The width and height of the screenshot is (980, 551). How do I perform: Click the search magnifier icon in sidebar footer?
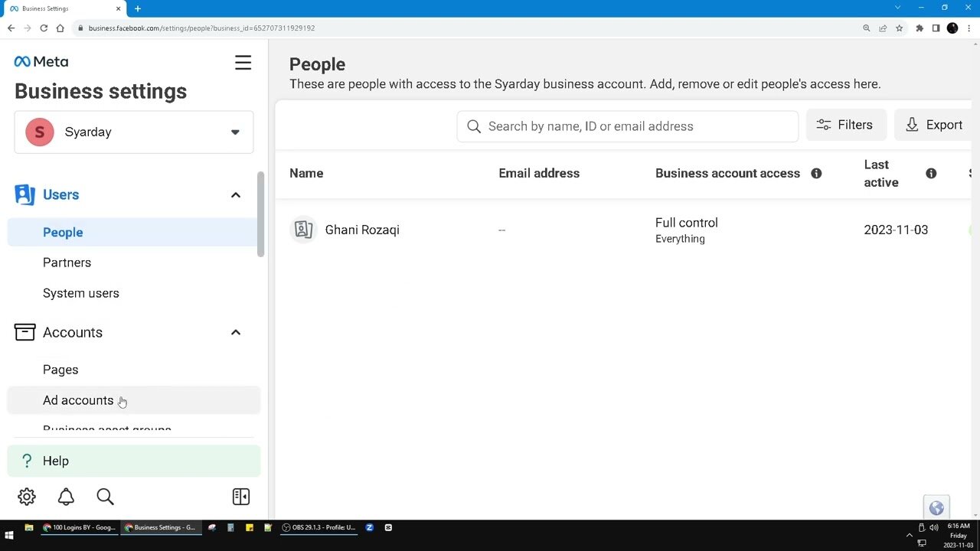pyautogui.click(x=105, y=497)
